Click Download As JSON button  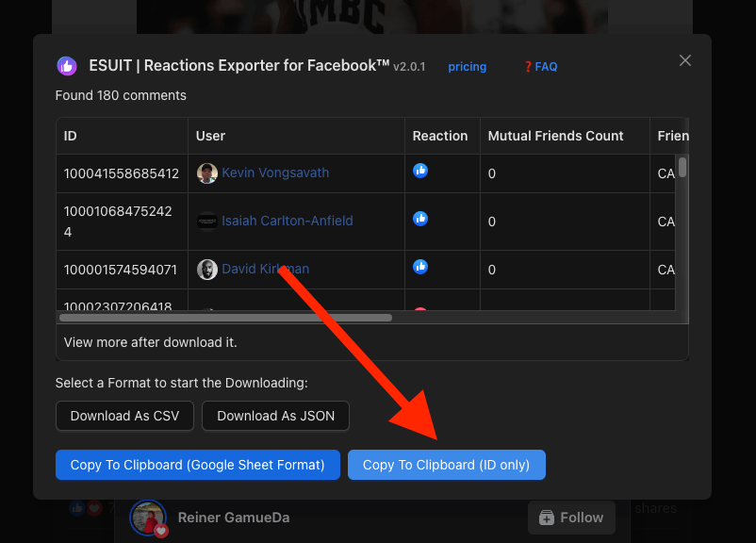[x=275, y=416]
